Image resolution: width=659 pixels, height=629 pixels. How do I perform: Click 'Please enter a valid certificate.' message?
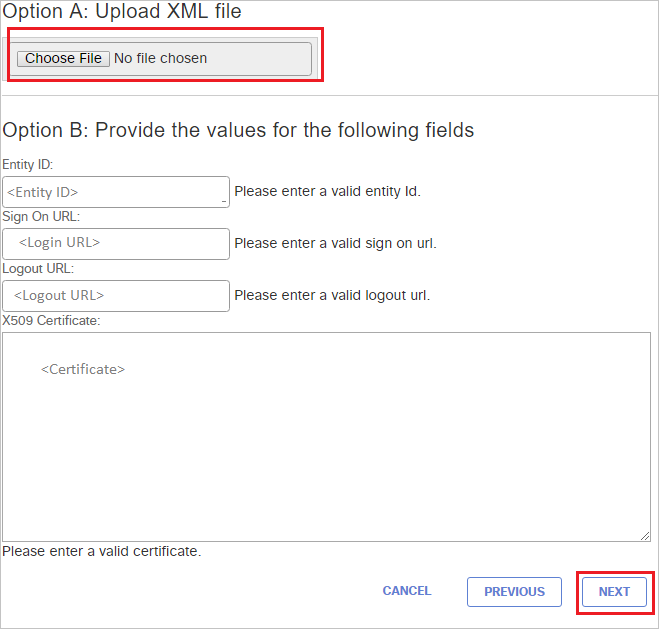point(102,551)
